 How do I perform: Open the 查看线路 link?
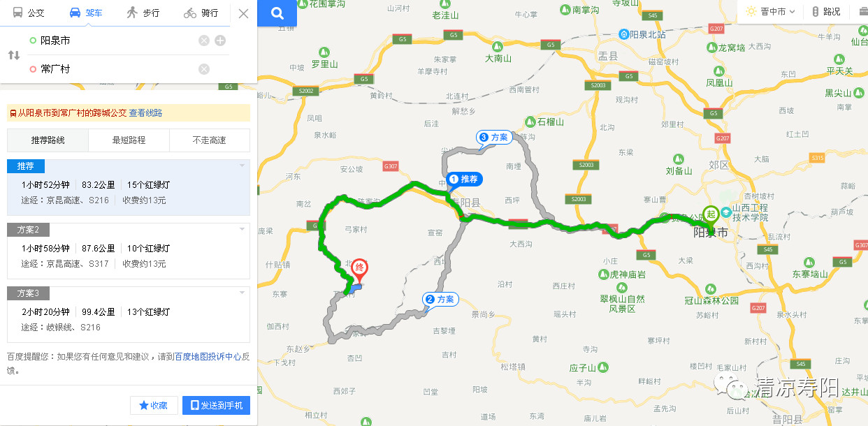[145, 113]
